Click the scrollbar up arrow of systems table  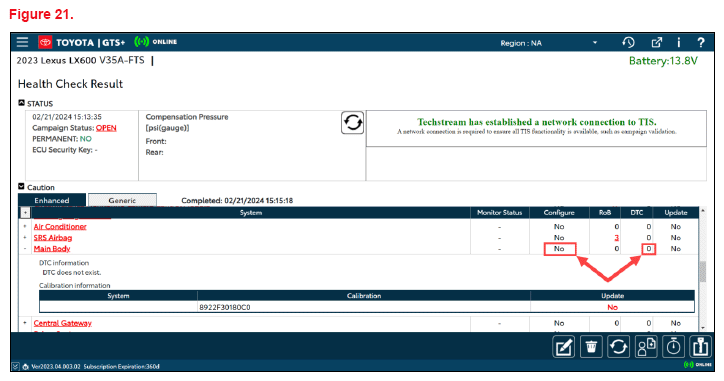point(703,211)
